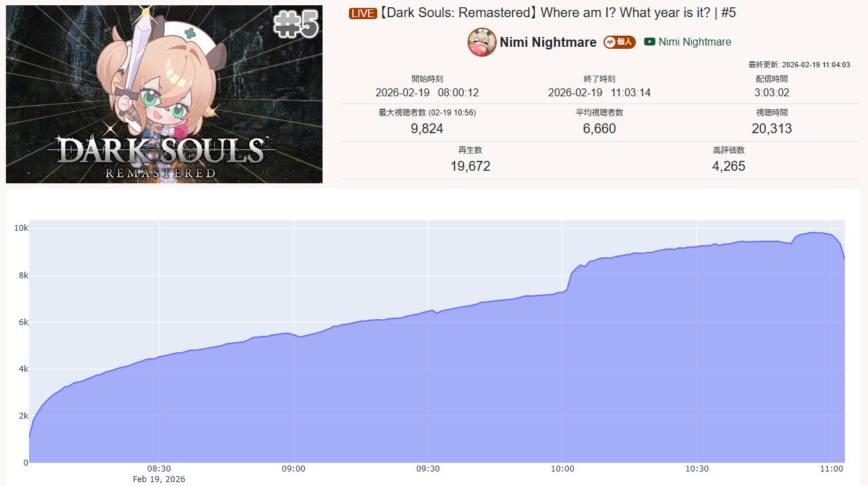Image resolution: width=868 pixels, height=486 pixels.
Task: Click the 再生数 label
Action: [x=470, y=150]
